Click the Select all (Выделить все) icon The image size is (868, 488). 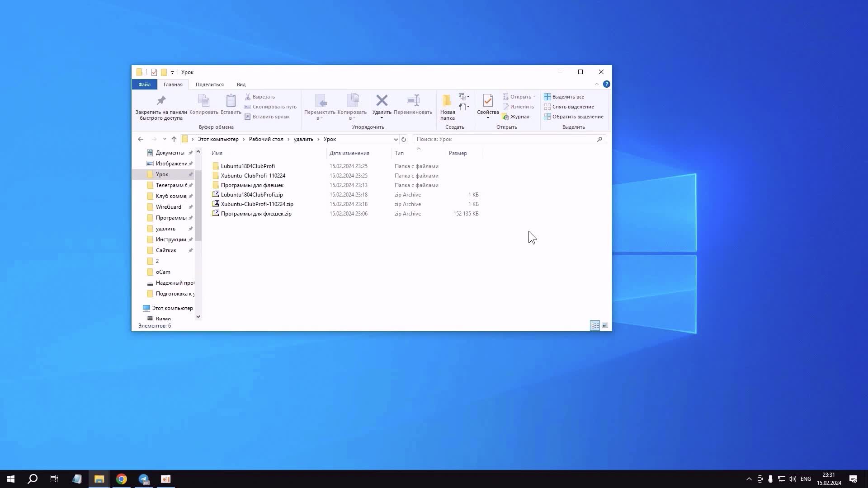(x=547, y=97)
